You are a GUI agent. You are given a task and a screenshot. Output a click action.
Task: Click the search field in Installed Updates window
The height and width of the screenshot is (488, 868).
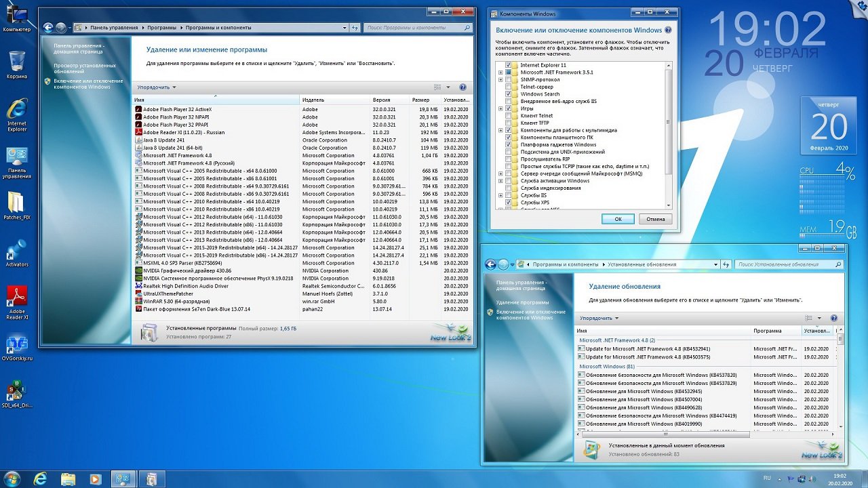pos(783,264)
